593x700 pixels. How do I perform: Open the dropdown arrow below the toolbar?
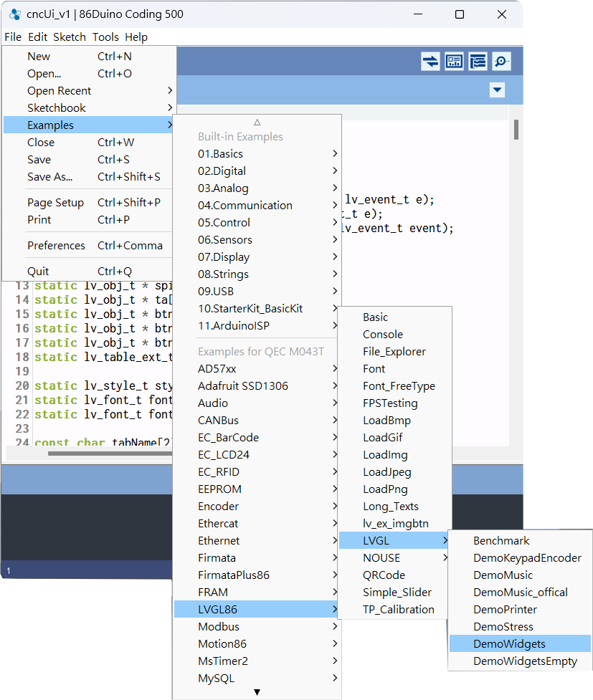(x=497, y=90)
